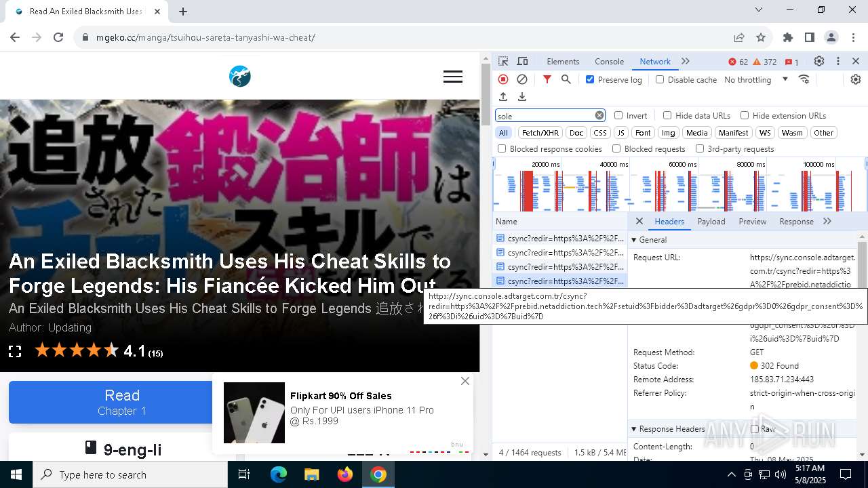The height and width of the screenshot is (488, 868).
Task: Open the Payload tab
Action: click(711, 221)
